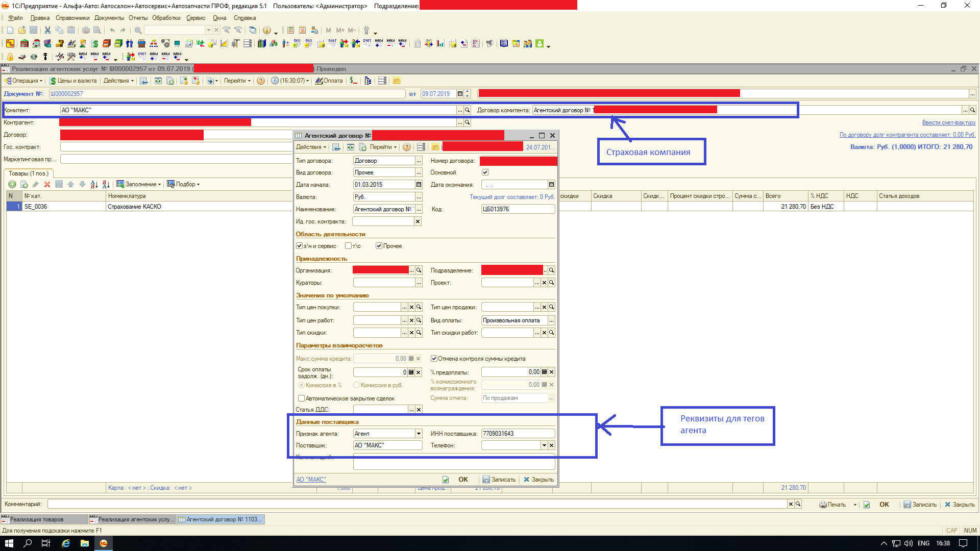Open the calendar icon in main toolbar
This screenshot has height=551, width=980.
point(302,30)
